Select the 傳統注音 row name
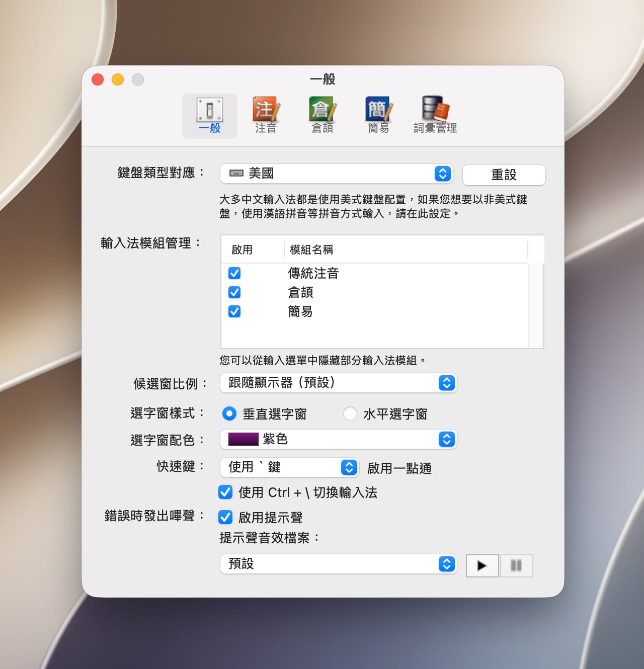 point(313,273)
